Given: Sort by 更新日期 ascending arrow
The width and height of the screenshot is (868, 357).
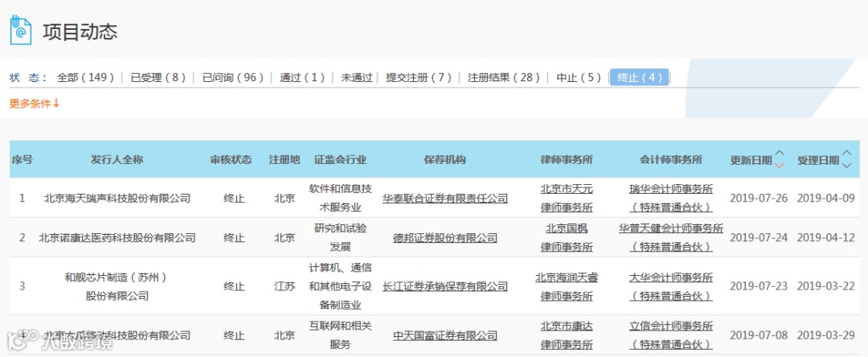Looking at the screenshot, I should tap(780, 153).
